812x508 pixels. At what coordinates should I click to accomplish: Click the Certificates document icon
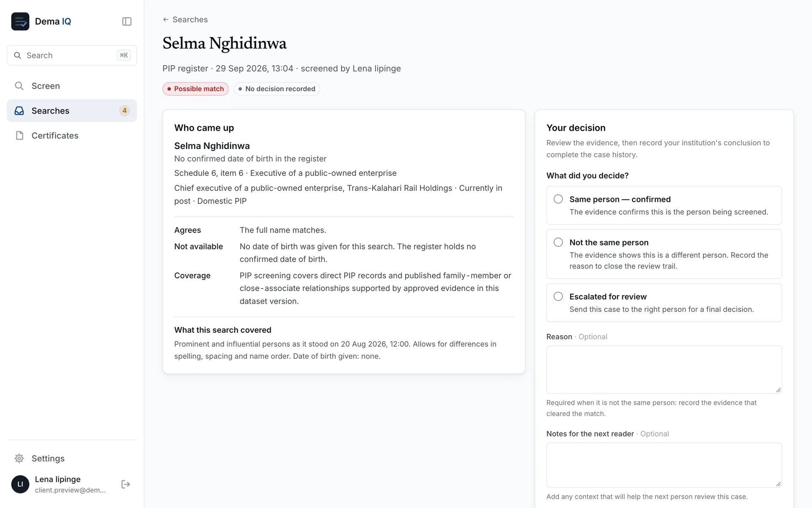[19, 135]
